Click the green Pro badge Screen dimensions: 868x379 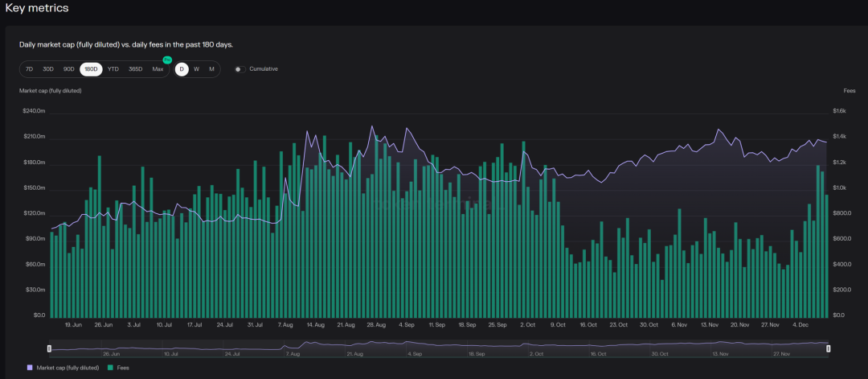point(167,60)
